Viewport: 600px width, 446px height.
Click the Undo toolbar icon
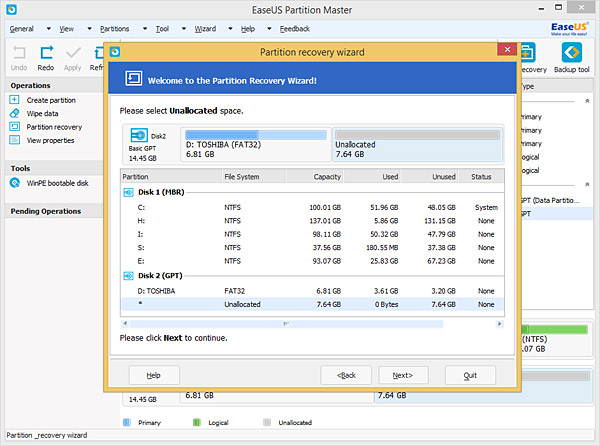[x=19, y=52]
